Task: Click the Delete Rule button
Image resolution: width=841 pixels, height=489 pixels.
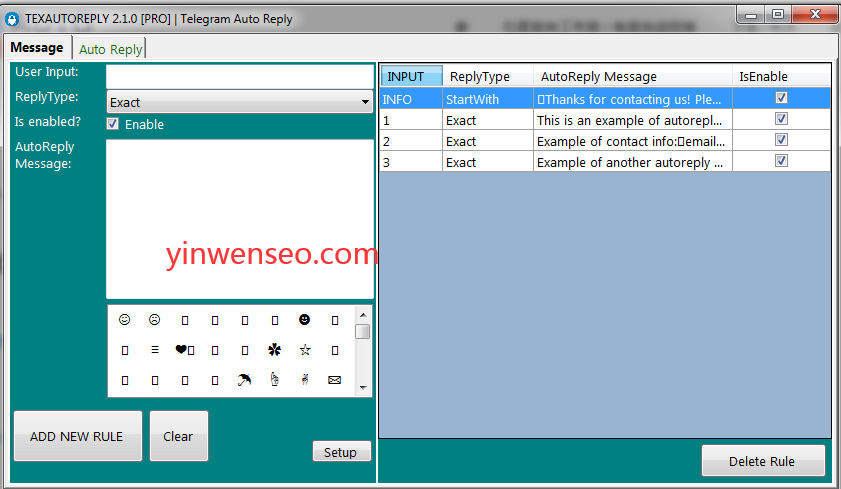Action: coord(763,461)
